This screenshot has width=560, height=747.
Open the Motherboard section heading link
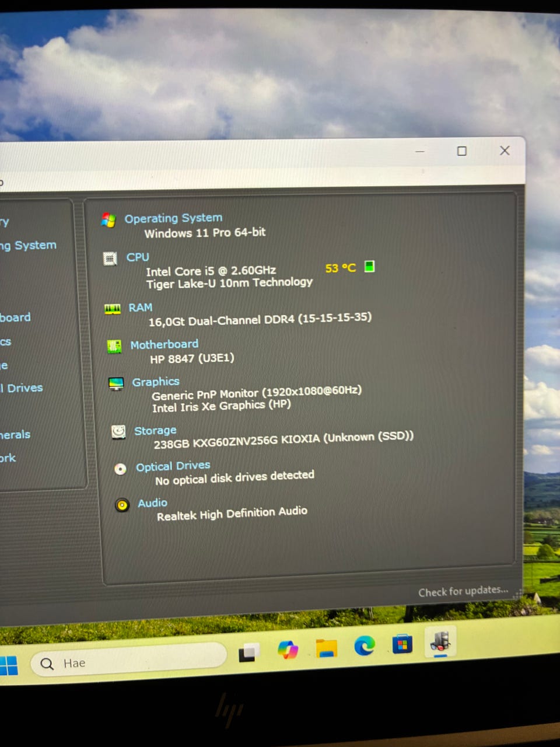164,344
